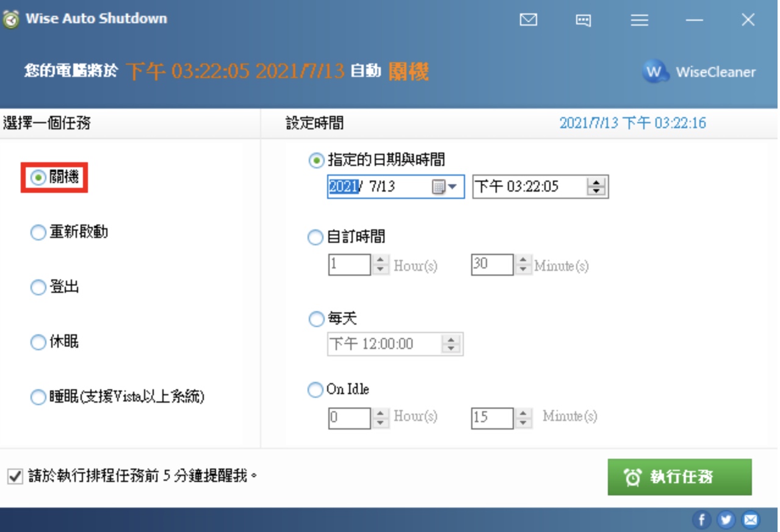Open the Twitter icon in footer

point(726,520)
